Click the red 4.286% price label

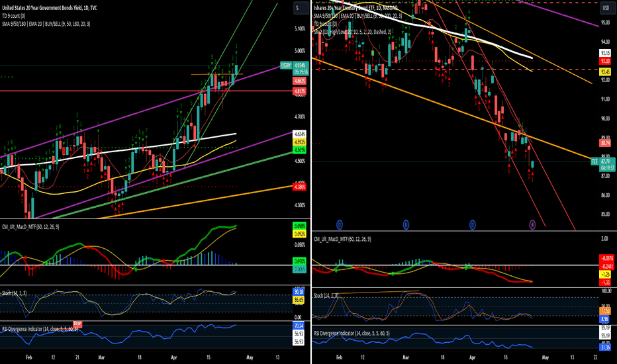pos(300,187)
